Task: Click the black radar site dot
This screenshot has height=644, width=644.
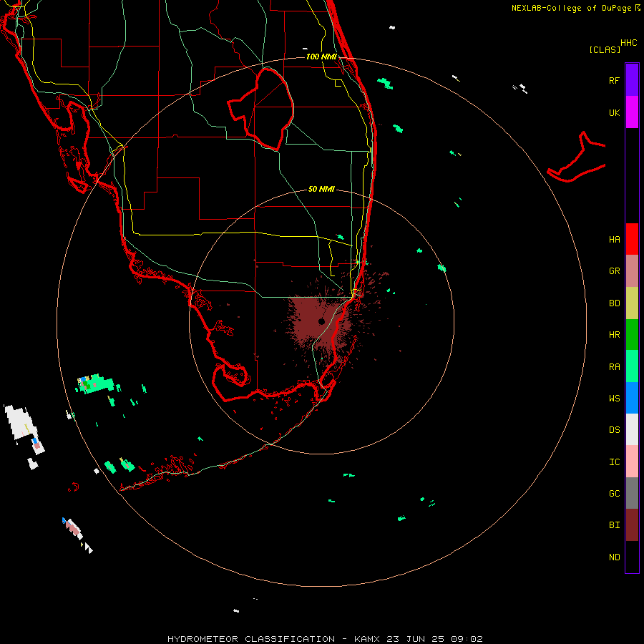Action: (x=321, y=321)
